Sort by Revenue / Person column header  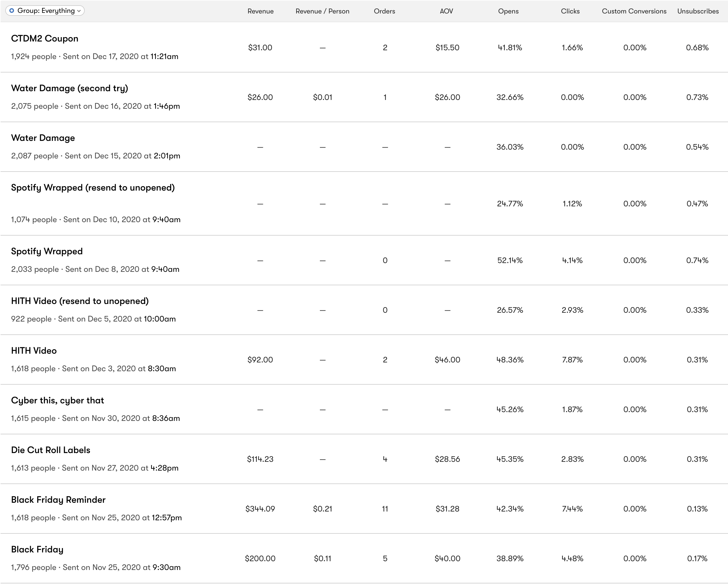(322, 11)
